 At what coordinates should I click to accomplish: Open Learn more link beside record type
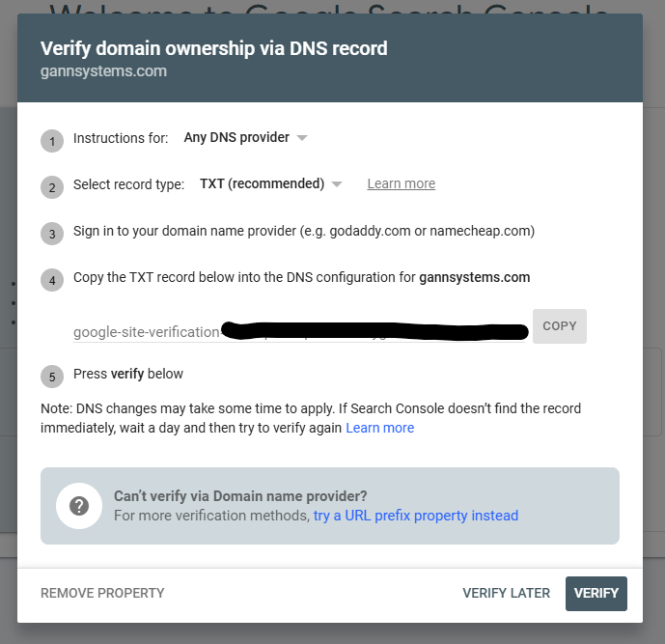[402, 183]
